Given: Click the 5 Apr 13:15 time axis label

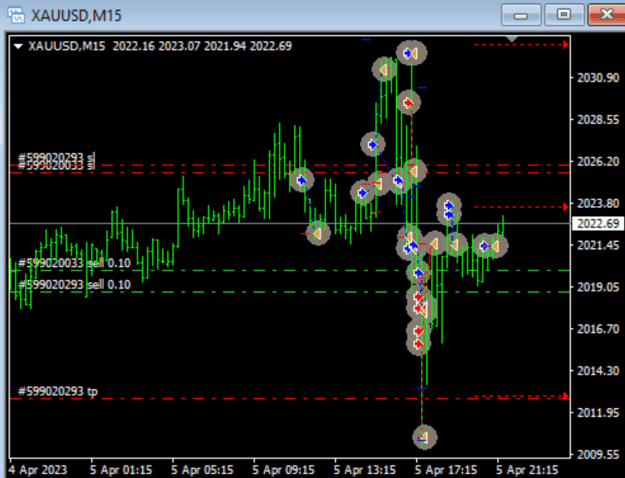Looking at the screenshot, I should pyautogui.click(x=366, y=470).
